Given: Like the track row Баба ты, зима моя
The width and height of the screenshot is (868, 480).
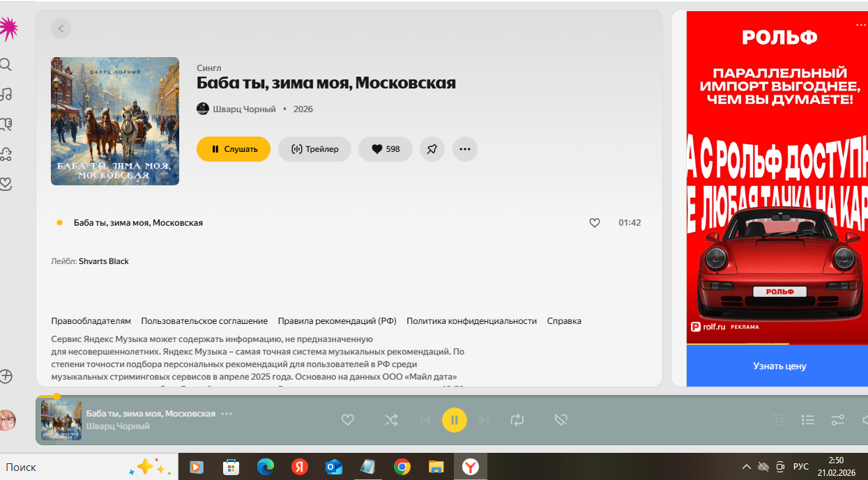Looking at the screenshot, I should click(595, 223).
